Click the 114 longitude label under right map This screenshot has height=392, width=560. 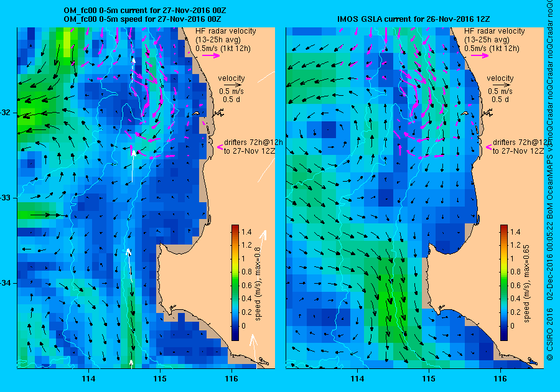click(357, 379)
